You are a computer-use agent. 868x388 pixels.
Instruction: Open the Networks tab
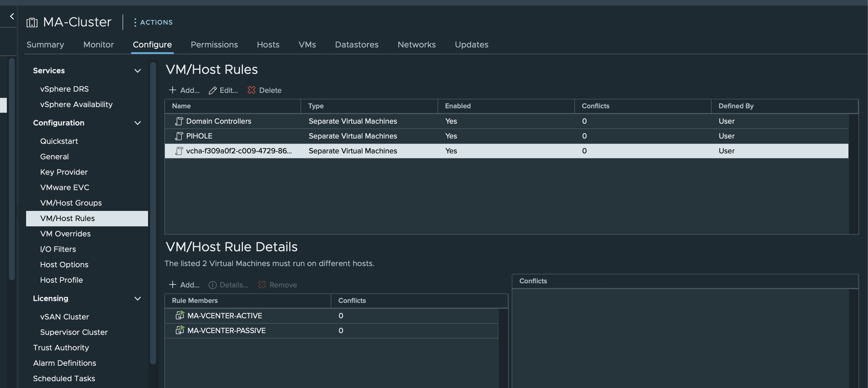(x=416, y=45)
